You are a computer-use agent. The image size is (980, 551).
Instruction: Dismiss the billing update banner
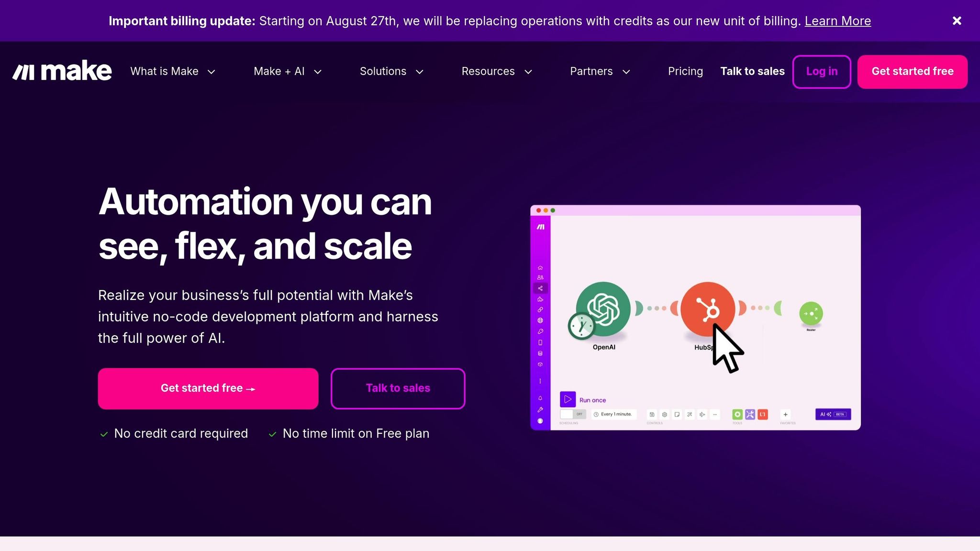[957, 21]
